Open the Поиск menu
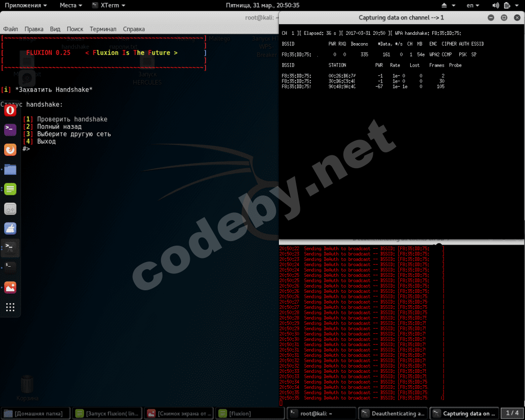Viewport: 525px width, 420px height. pos(75,29)
